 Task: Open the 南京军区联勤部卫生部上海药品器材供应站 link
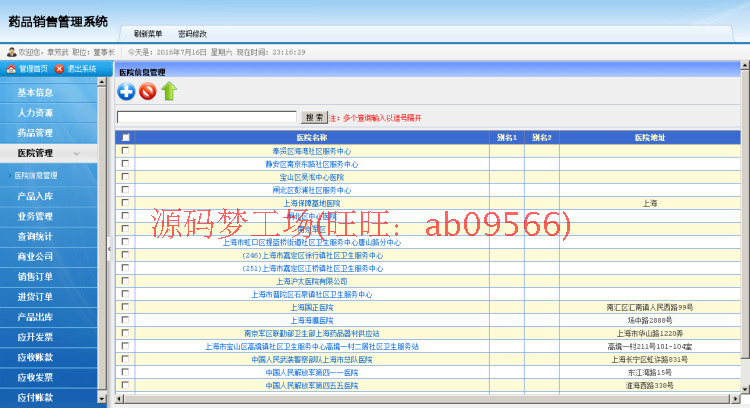(x=312, y=333)
